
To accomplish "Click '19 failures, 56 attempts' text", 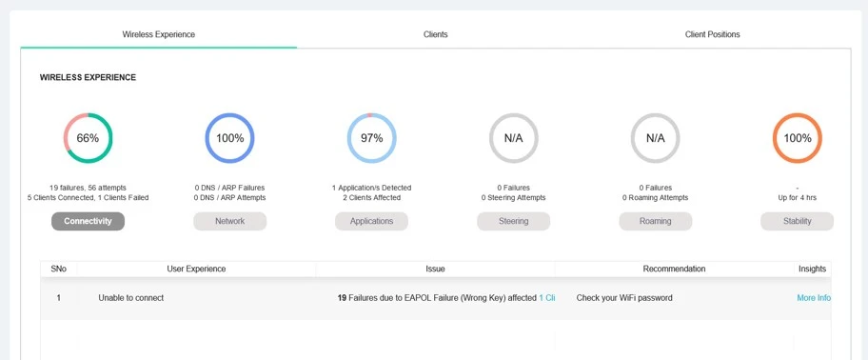I will tap(88, 188).
